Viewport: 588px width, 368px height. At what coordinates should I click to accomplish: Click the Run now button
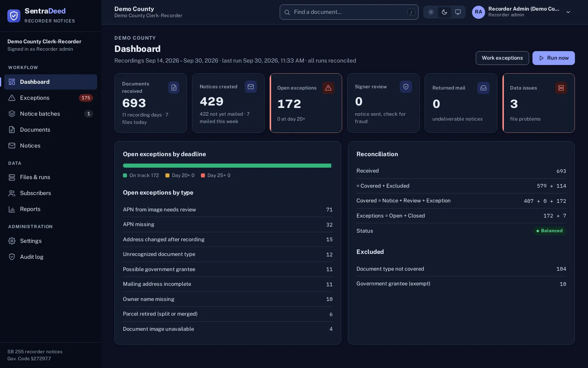554,58
